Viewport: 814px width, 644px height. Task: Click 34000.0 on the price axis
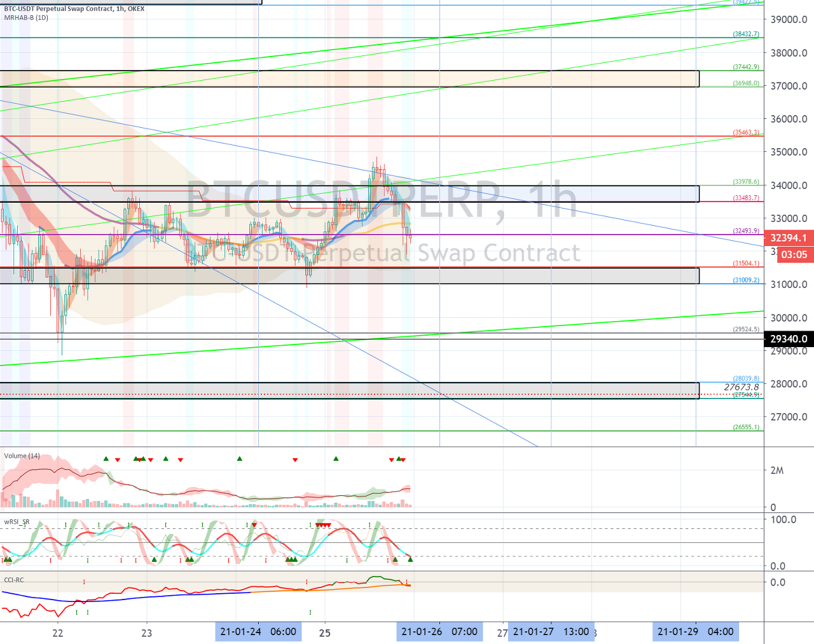[789, 186]
